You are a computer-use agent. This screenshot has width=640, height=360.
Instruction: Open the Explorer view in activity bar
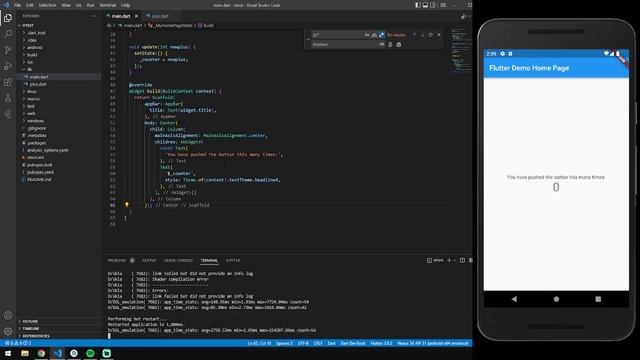click(8, 18)
